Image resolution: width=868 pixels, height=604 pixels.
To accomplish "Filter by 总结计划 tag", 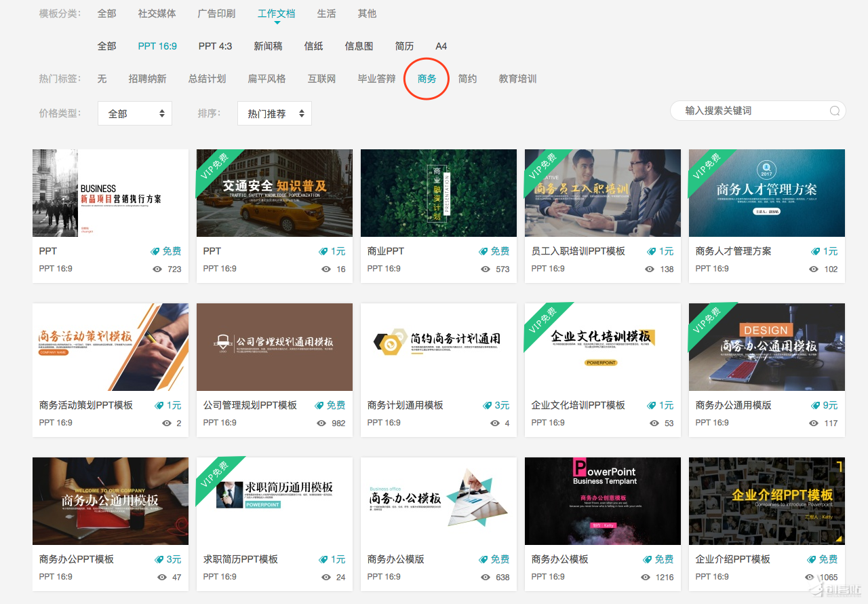I will (207, 79).
